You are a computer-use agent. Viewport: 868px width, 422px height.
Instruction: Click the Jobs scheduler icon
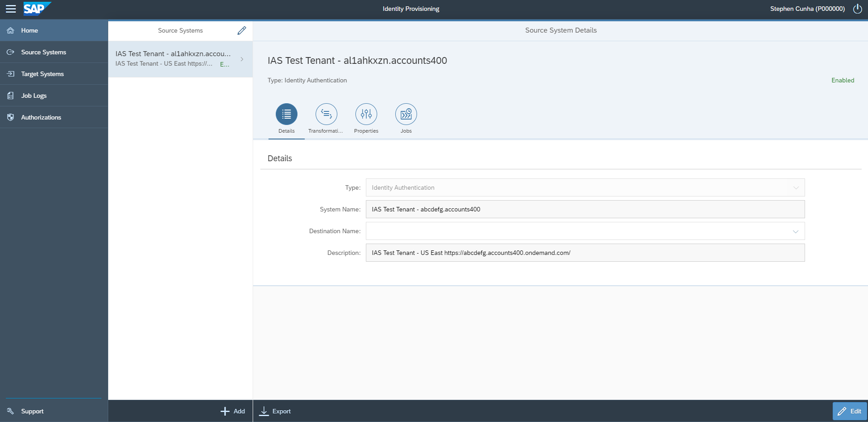(x=406, y=114)
